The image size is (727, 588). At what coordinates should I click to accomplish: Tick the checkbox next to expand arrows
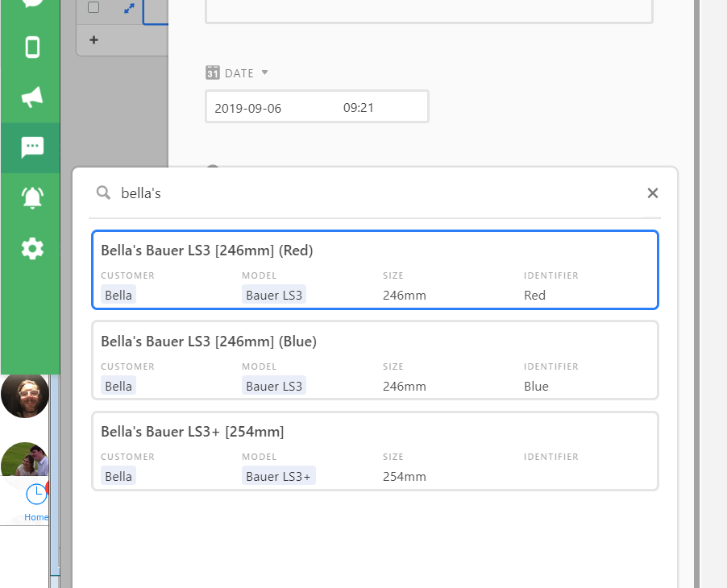93,7
